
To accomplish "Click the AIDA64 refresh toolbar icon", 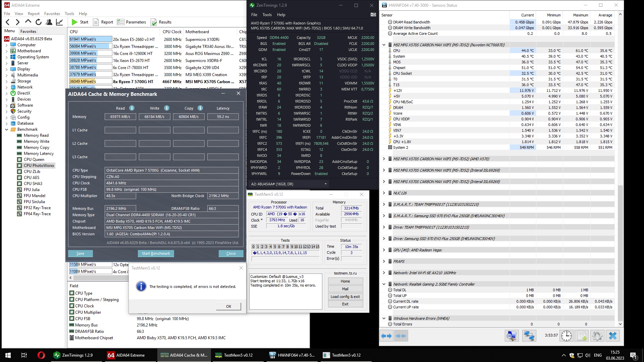I will tap(39, 22).
